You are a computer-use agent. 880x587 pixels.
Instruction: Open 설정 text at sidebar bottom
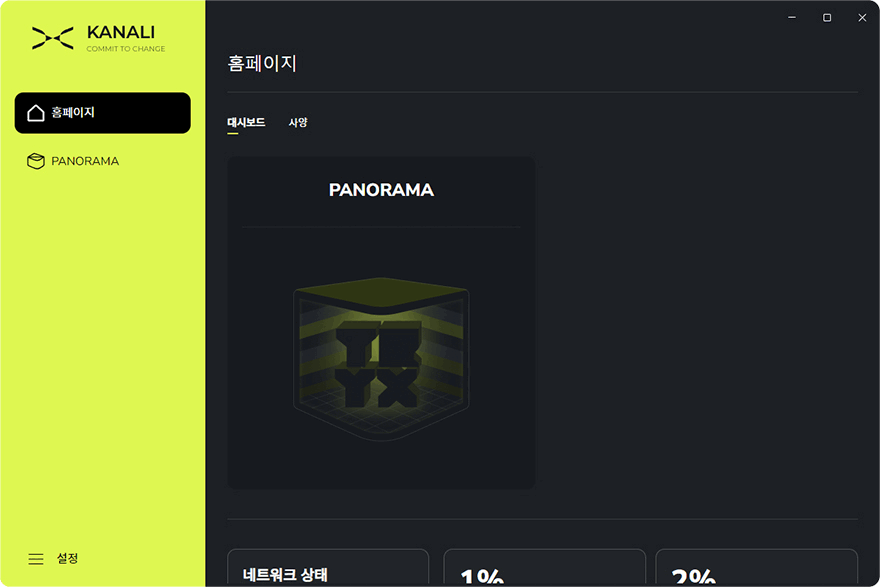[x=67, y=558]
